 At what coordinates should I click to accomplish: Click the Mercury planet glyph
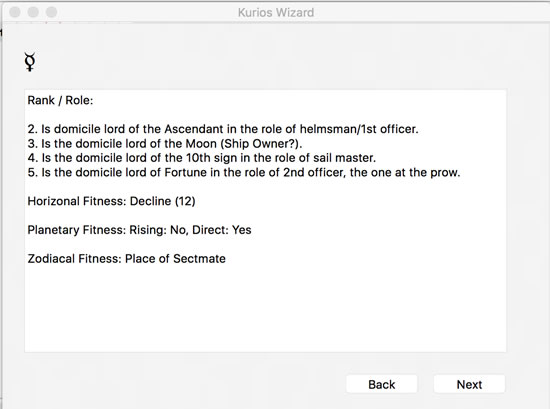[x=30, y=62]
